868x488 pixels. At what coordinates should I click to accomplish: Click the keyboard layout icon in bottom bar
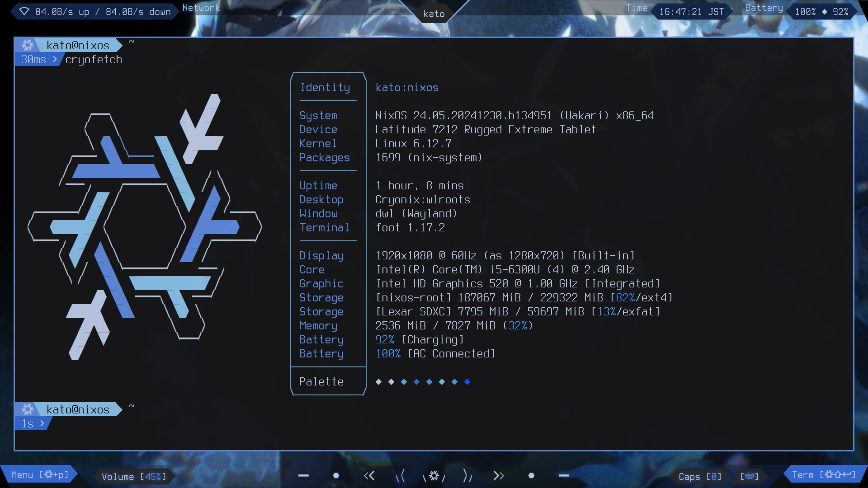(749, 476)
